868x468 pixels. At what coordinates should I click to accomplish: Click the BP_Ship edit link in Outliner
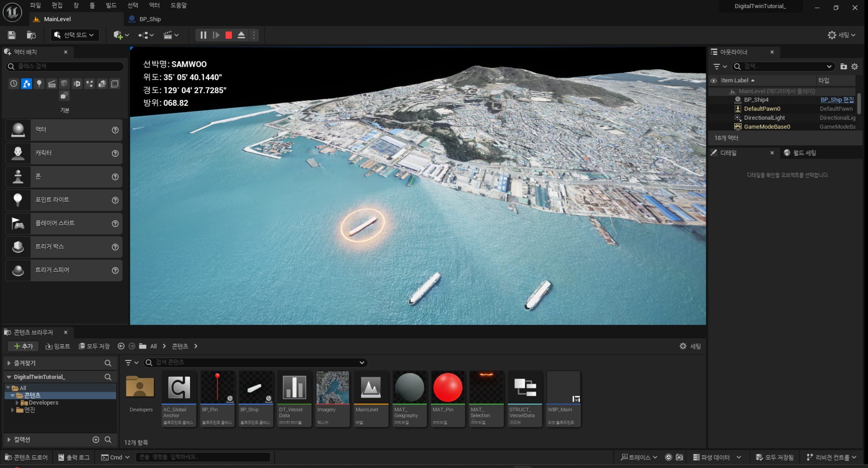point(837,100)
